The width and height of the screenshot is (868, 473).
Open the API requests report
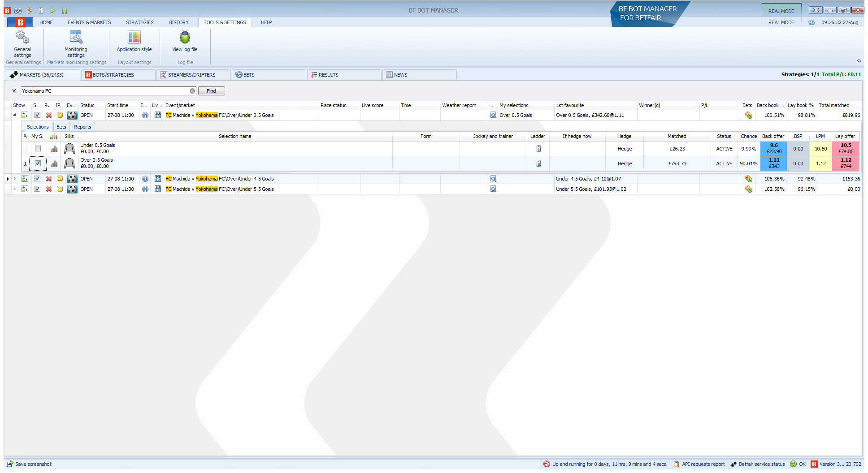(699, 464)
